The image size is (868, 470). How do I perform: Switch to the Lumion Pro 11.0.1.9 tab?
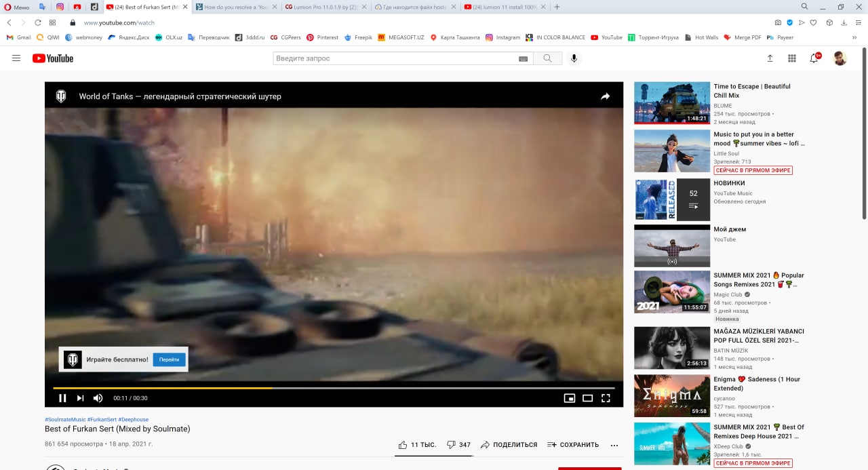pyautogui.click(x=326, y=7)
